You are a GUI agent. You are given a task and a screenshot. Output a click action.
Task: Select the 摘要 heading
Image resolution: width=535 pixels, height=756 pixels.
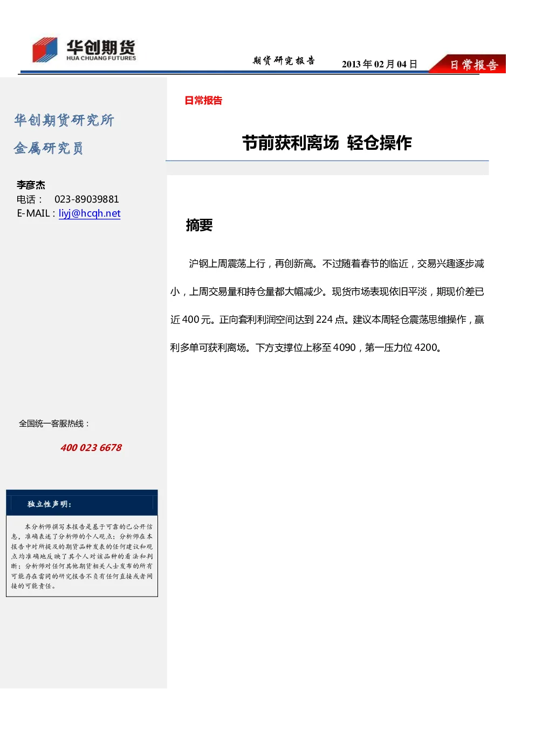[199, 225]
